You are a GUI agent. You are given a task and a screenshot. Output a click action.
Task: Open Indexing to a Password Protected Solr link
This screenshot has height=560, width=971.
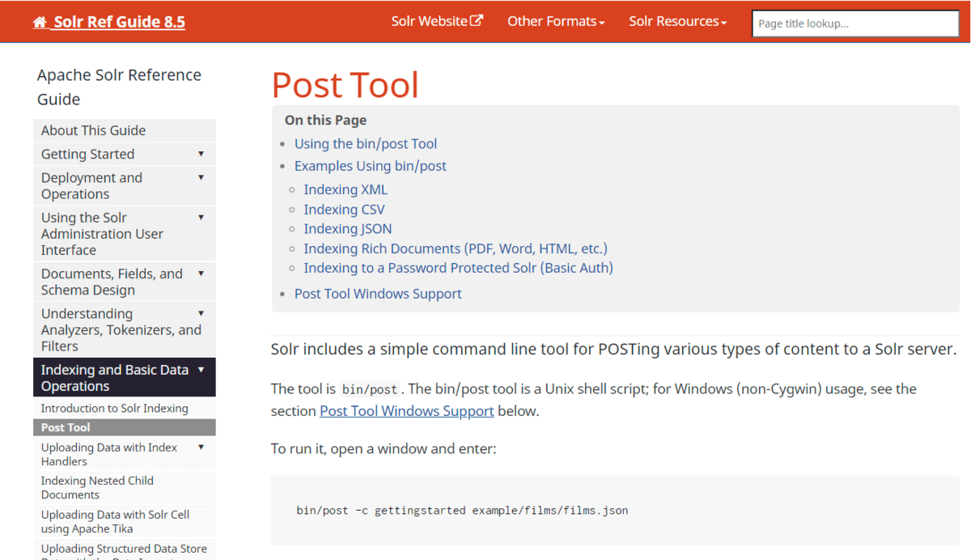(x=458, y=268)
